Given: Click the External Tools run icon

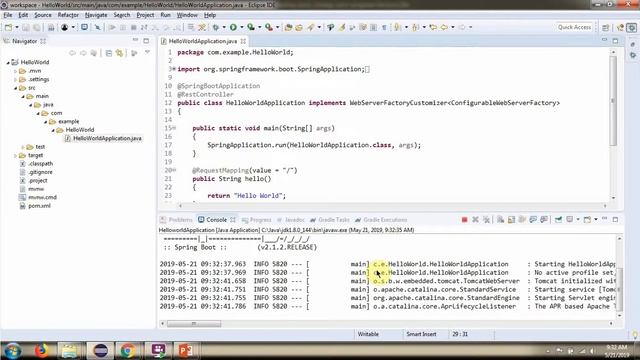Looking at the screenshot, I should (269, 27).
